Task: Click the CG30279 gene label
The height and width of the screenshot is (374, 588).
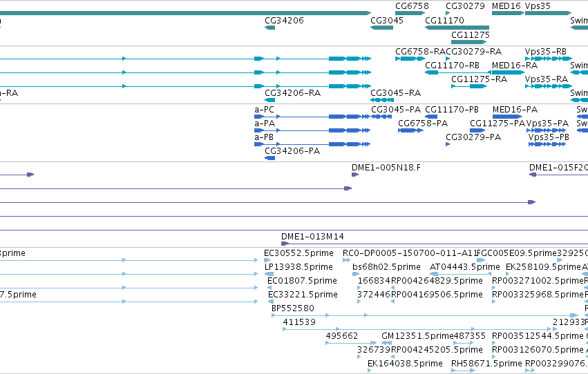Action: click(x=465, y=6)
